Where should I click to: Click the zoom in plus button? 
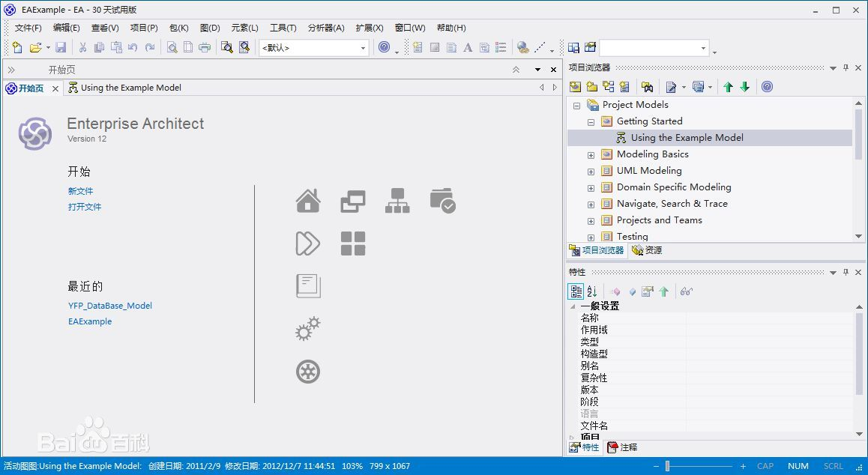point(743,466)
